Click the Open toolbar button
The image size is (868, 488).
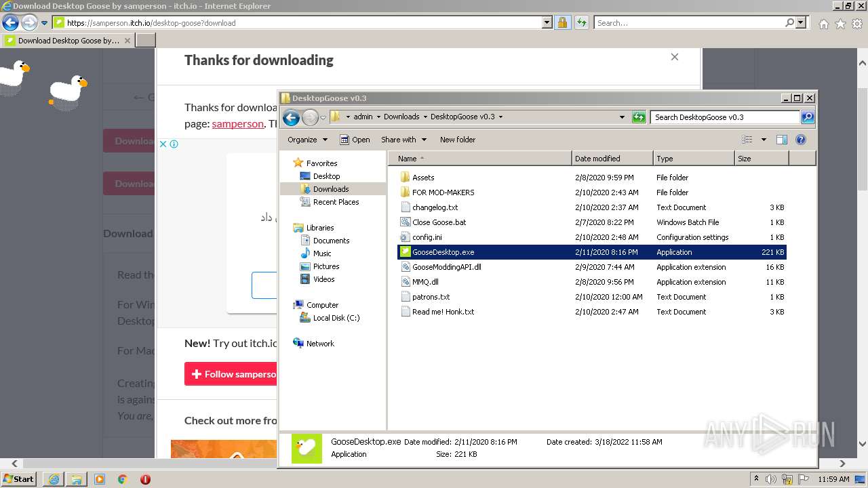[x=355, y=140]
